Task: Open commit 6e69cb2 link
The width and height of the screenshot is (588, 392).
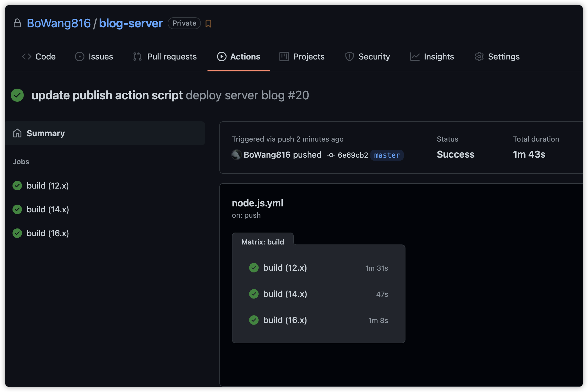Action: [x=353, y=155]
